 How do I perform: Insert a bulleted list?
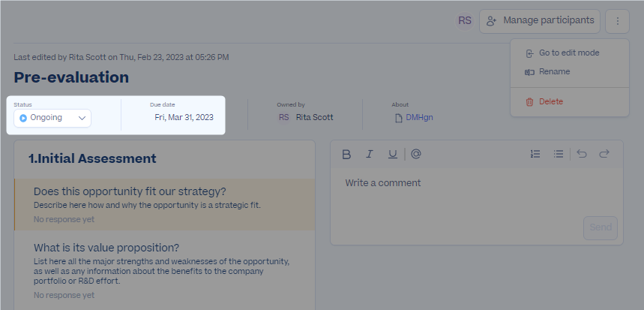coord(559,154)
